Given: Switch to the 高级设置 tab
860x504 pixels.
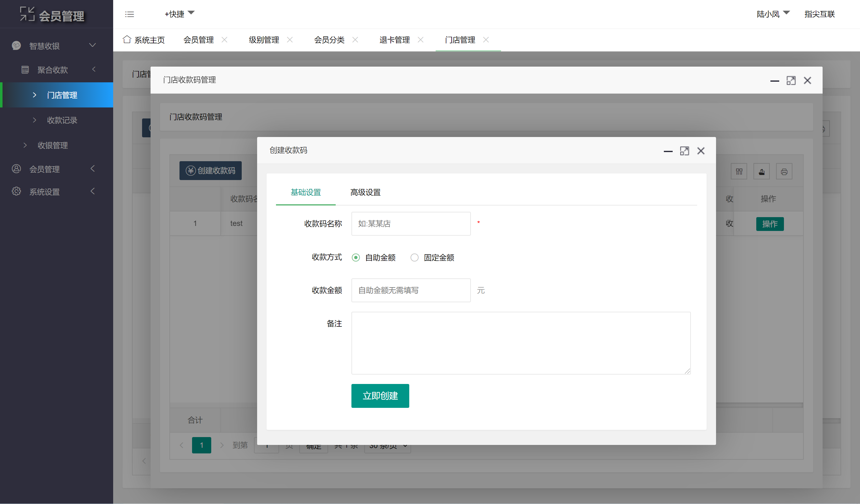Looking at the screenshot, I should (365, 192).
